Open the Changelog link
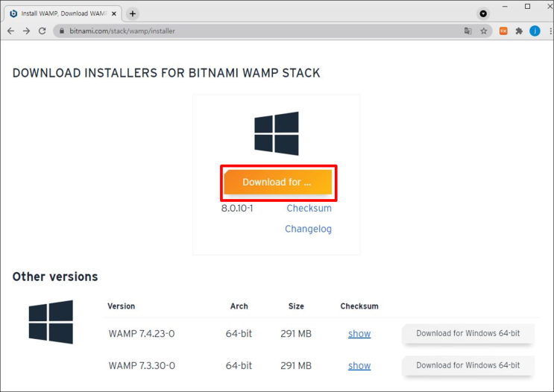This screenshot has width=554, height=392. tap(308, 229)
